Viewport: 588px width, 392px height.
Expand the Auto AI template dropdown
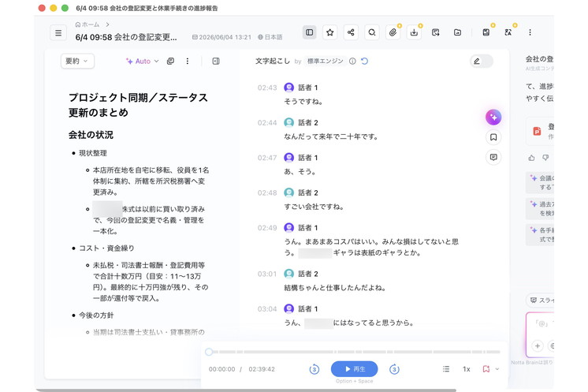142,62
